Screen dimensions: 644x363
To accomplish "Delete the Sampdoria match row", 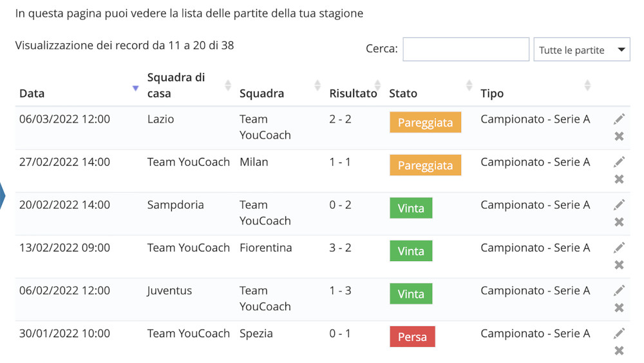I will pyautogui.click(x=619, y=222).
